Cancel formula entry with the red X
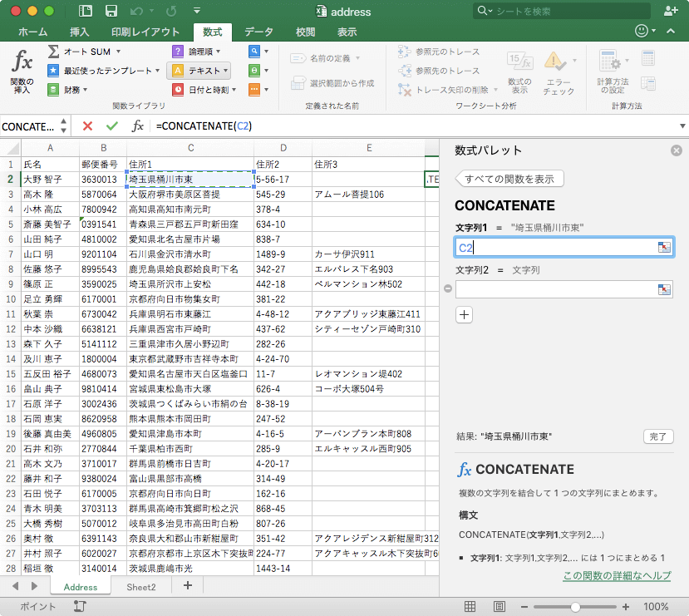Viewport: 689px width, 616px height. point(87,126)
